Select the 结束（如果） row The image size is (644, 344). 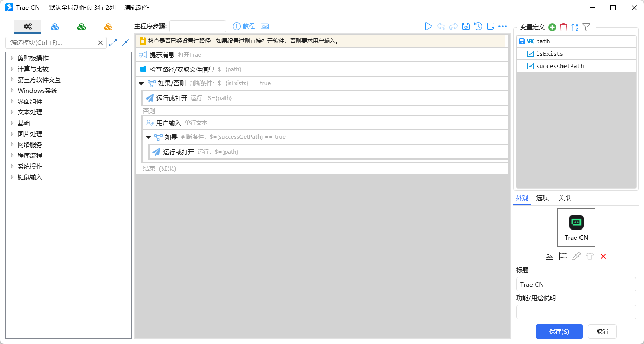pyautogui.click(x=323, y=169)
